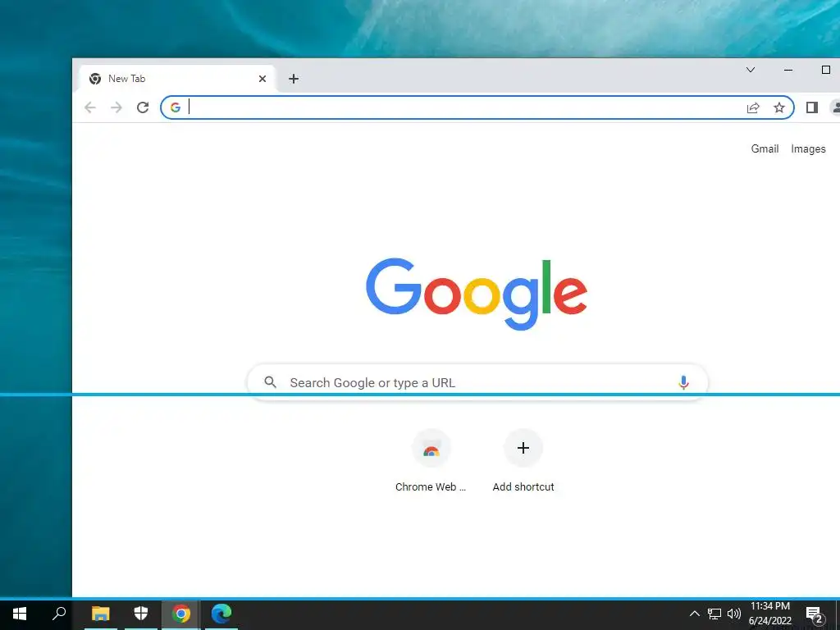Click the Google G icon in address bar
840x630 pixels.
(176, 107)
